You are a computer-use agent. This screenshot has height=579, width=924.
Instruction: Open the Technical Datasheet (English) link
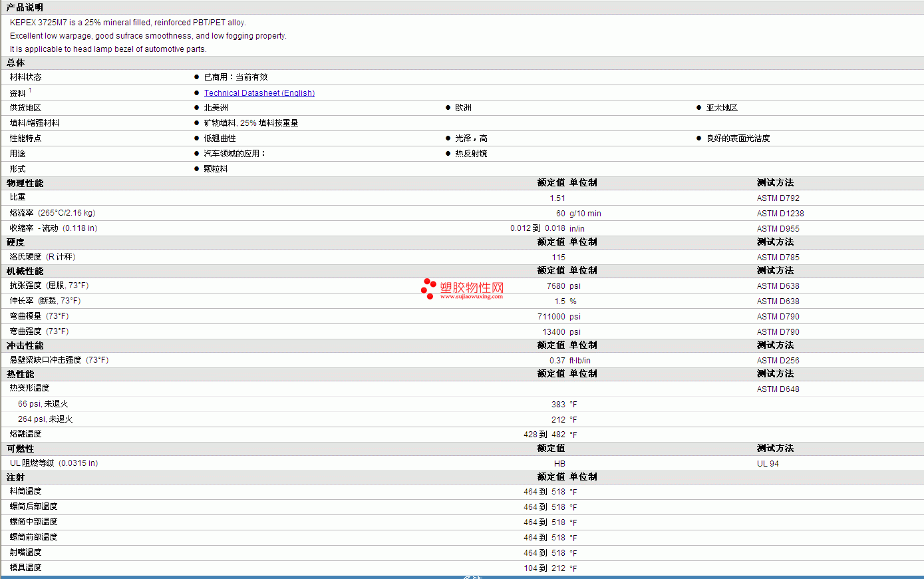coord(259,93)
